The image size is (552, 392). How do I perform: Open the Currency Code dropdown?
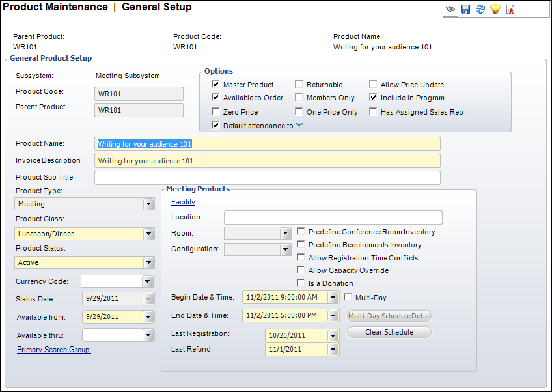point(147,281)
